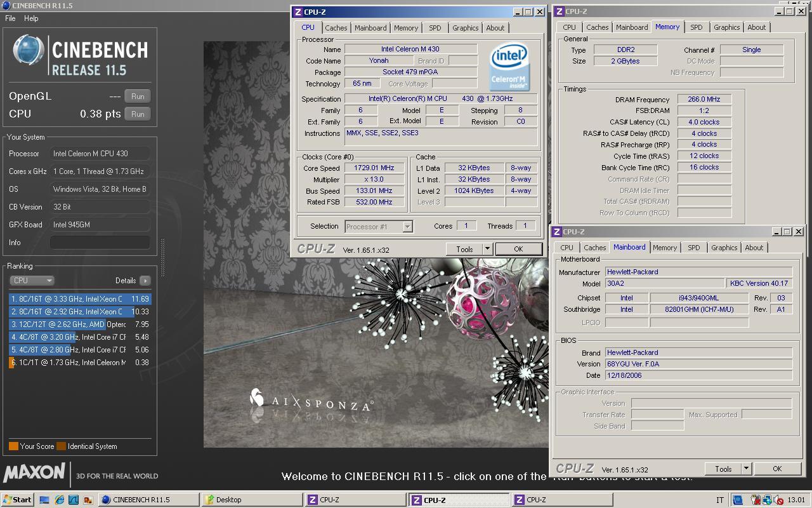The width and height of the screenshot is (812, 508).
Task: Open Mainboard tab in CPU-Z CPU window
Action: point(370,28)
